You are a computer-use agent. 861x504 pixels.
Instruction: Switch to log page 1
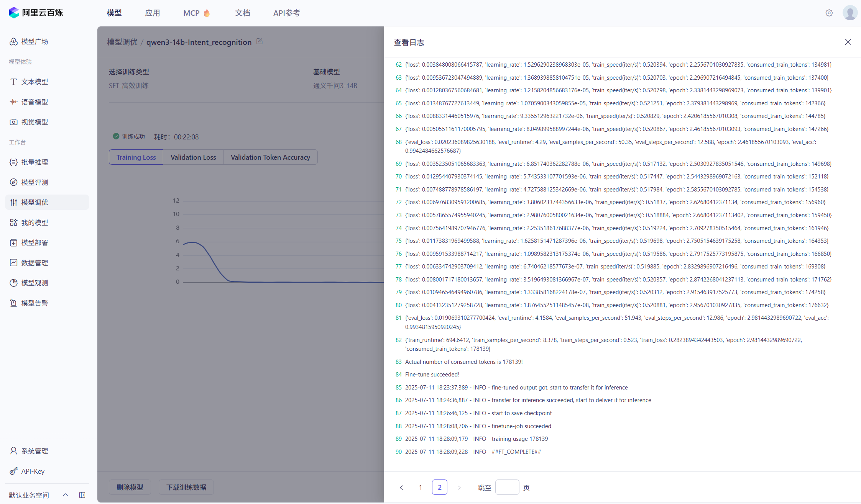tap(421, 487)
